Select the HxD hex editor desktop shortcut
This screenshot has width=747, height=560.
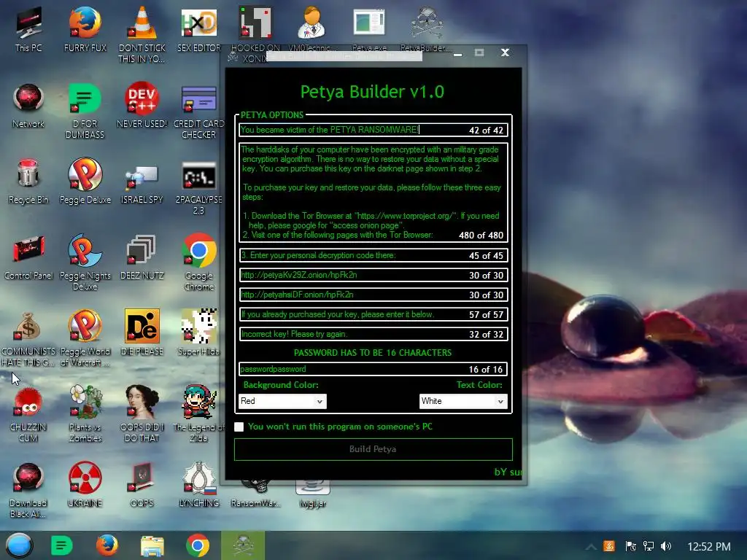point(198,29)
